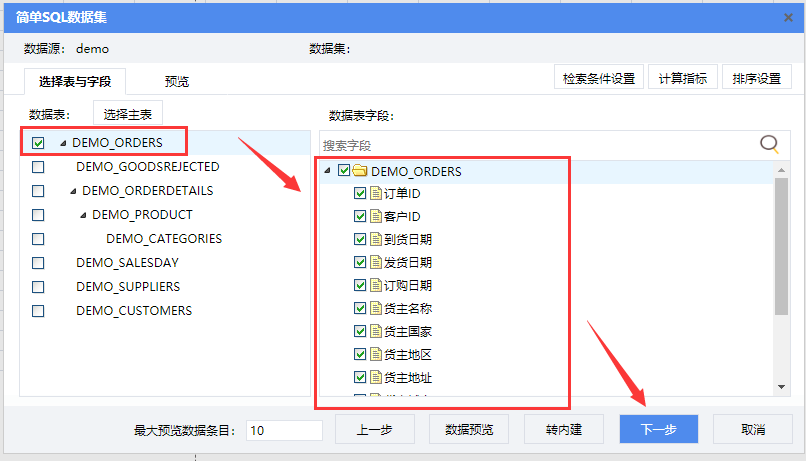
Task: Collapse the DEMO_ORDERDETAILS tree node
Action: tap(73, 191)
